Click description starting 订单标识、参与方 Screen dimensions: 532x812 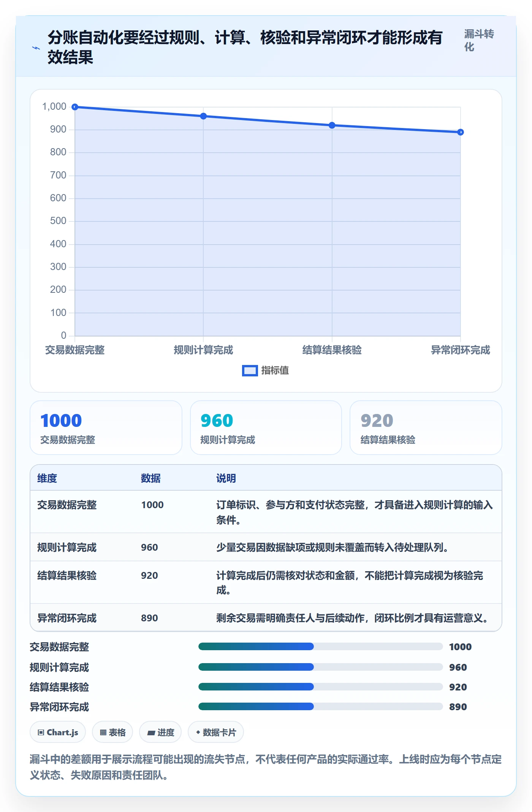(355, 512)
